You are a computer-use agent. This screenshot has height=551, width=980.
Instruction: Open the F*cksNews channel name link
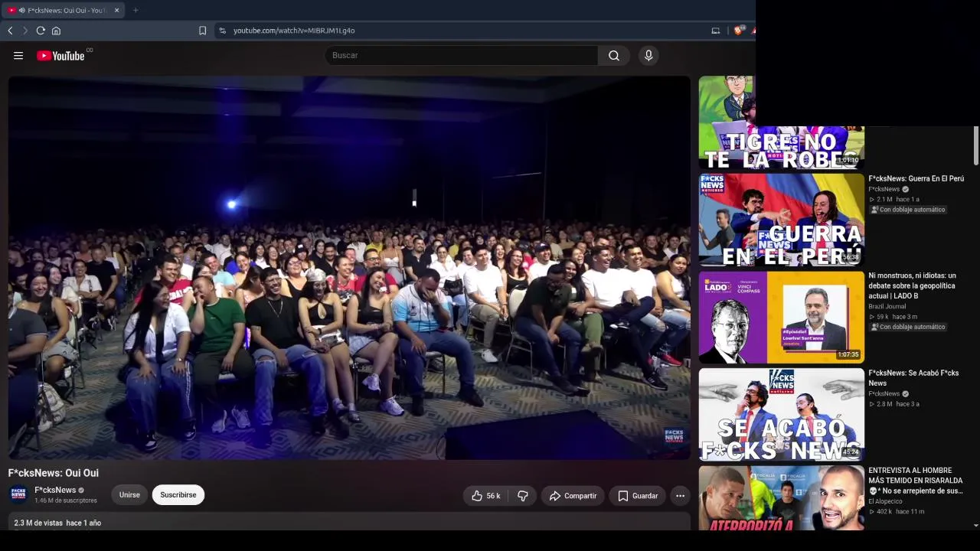[x=55, y=490]
